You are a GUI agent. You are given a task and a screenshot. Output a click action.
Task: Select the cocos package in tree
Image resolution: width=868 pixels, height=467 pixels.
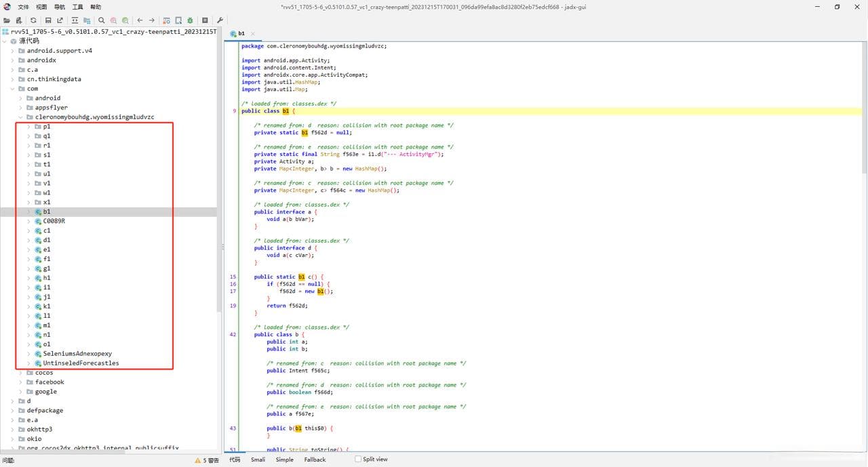pos(44,373)
